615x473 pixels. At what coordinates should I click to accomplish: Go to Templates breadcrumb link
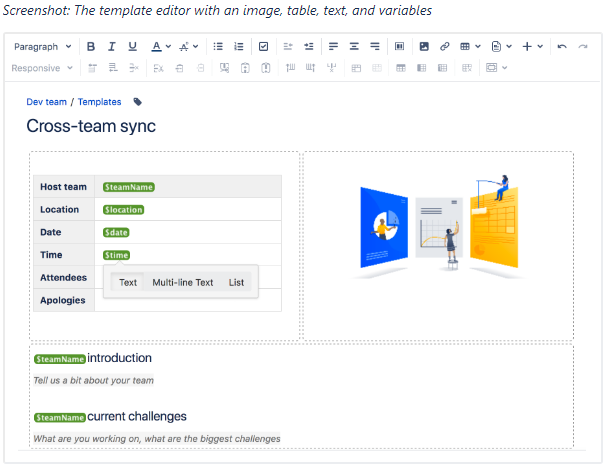(100, 102)
